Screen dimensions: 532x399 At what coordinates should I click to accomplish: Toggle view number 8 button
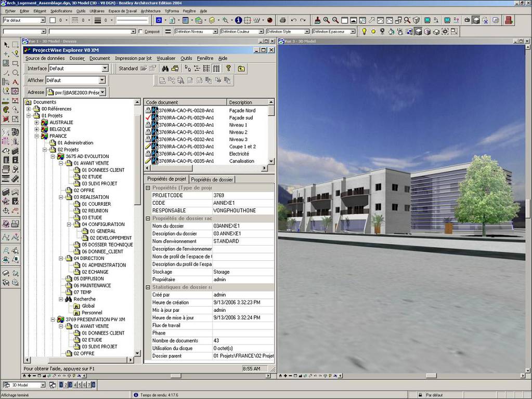(94, 385)
